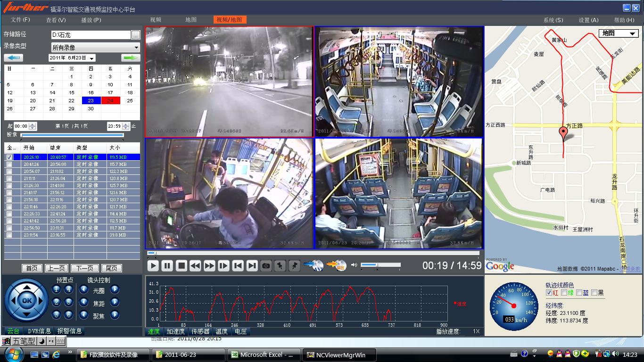Screen dimensions: 644x362
Task: Click the first pushpin marker icon
Action: (x=280, y=266)
